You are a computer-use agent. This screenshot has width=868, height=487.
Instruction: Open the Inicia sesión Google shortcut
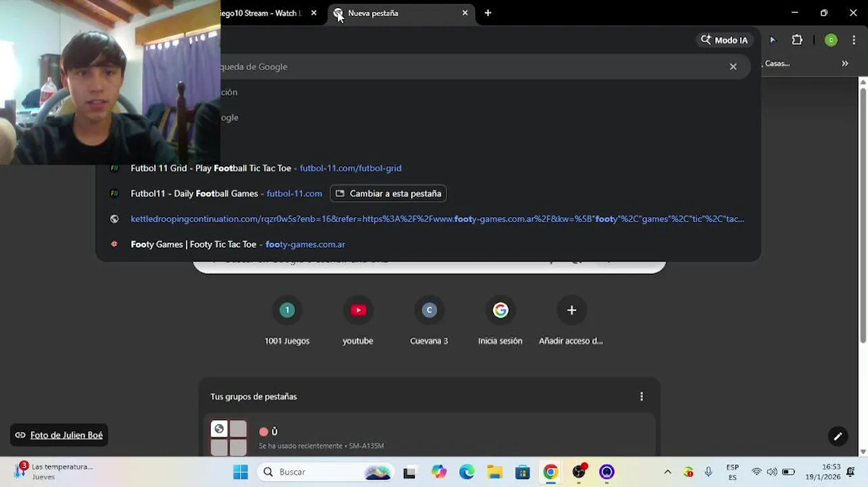tap(500, 321)
